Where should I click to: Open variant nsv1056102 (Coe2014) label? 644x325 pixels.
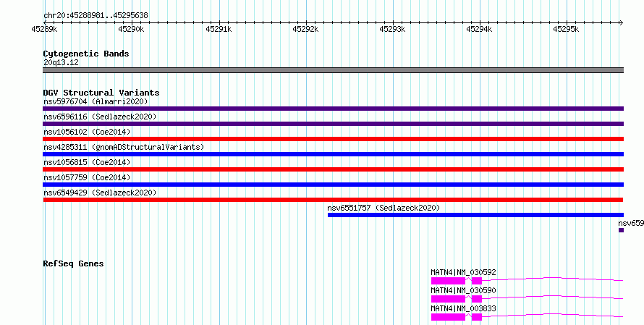click(x=87, y=132)
